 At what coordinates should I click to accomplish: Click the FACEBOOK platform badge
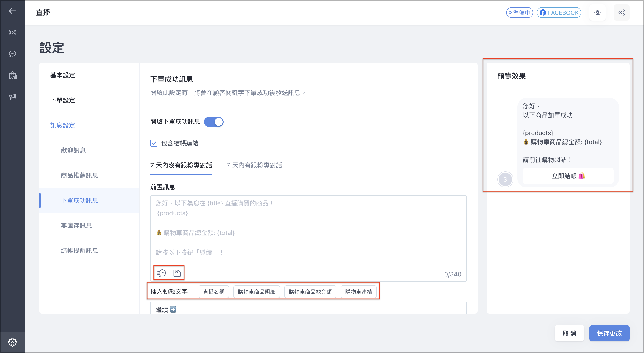point(559,13)
